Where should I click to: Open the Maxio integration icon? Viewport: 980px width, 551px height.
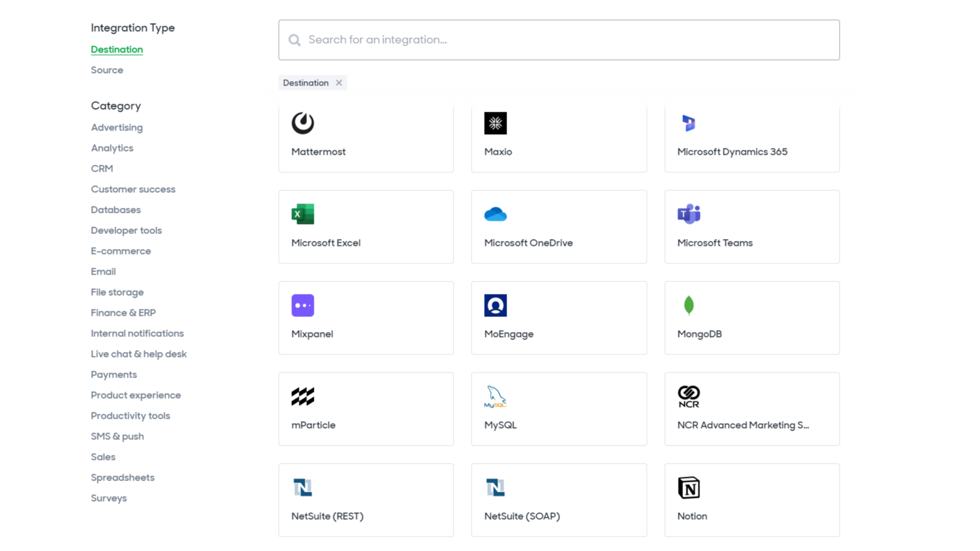[x=495, y=123]
